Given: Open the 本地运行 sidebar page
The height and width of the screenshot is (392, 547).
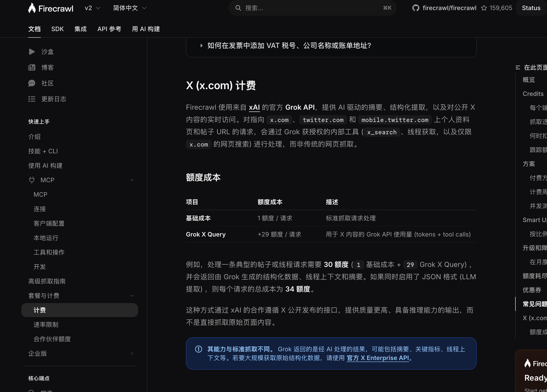Looking at the screenshot, I should [46, 238].
